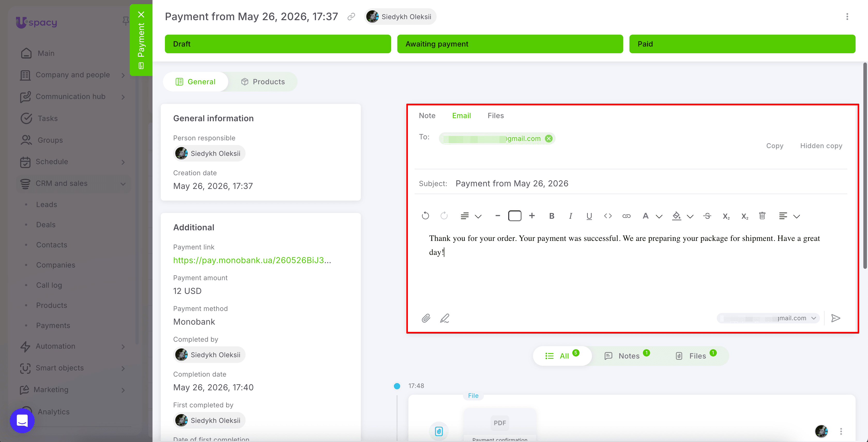Apply highlight with the paint bucket icon
Image resolution: width=868 pixels, height=442 pixels.
click(676, 216)
